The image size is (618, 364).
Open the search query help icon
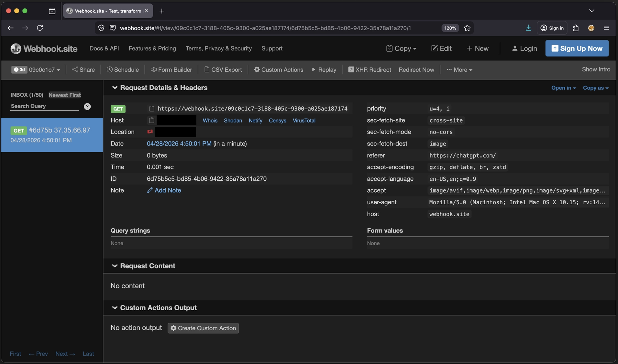(87, 106)
